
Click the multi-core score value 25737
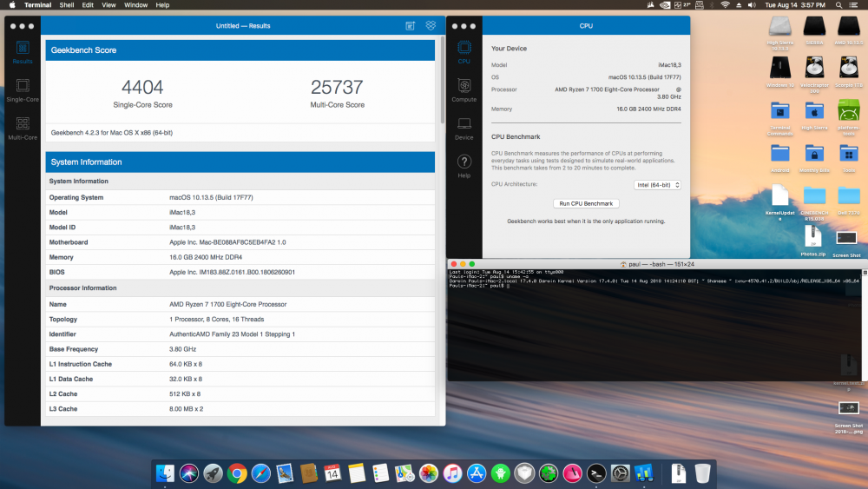coord(337,87)
